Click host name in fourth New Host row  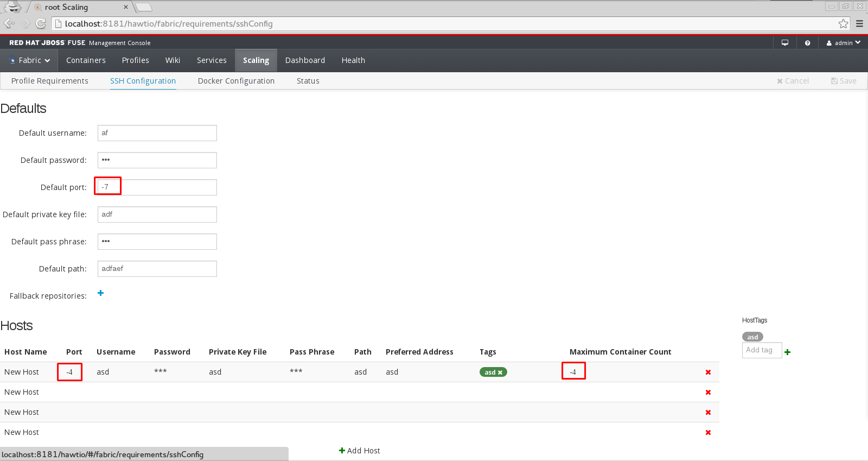coord(22,432)
